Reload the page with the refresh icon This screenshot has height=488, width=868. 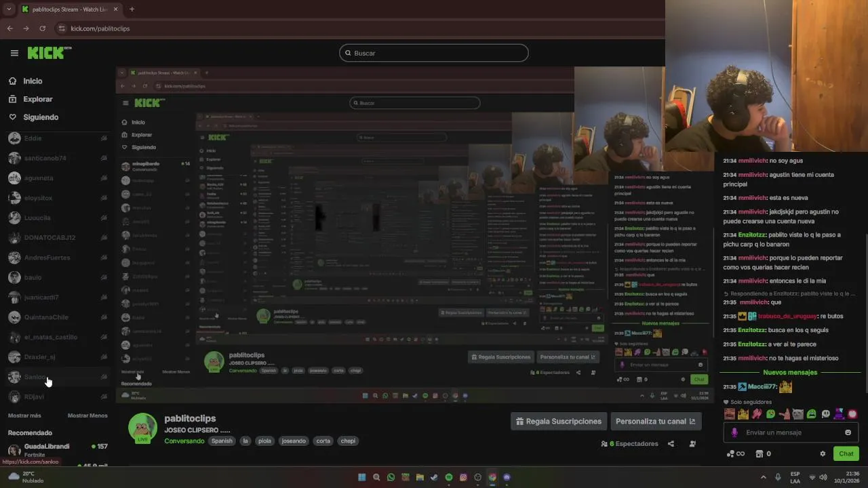coord(42,28)
